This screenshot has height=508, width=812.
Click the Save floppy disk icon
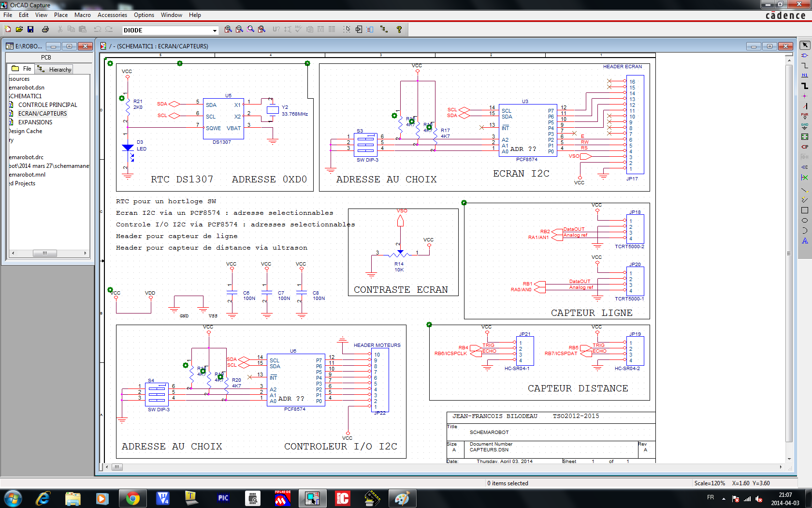click(x=30, y=30)
